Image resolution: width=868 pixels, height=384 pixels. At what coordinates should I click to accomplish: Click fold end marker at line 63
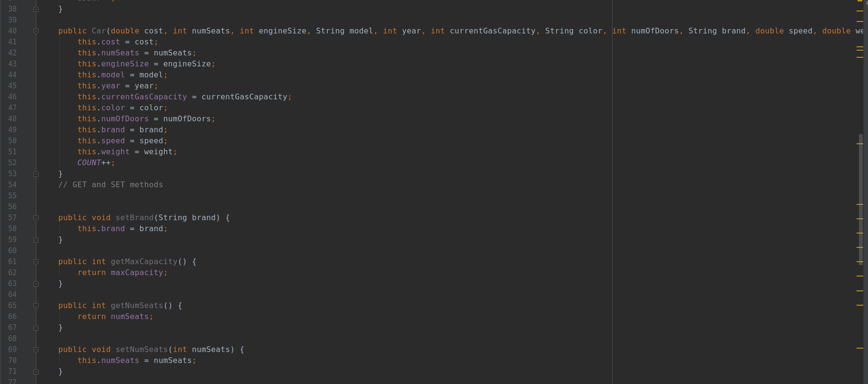tap(36, 284)
